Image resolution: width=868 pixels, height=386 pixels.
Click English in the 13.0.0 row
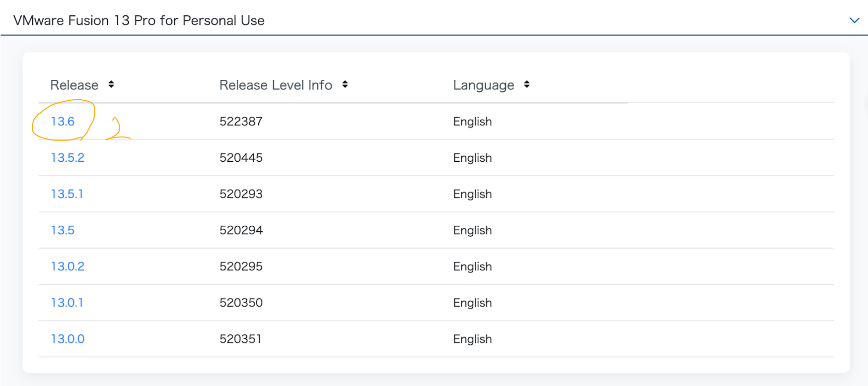pos(472,339)
